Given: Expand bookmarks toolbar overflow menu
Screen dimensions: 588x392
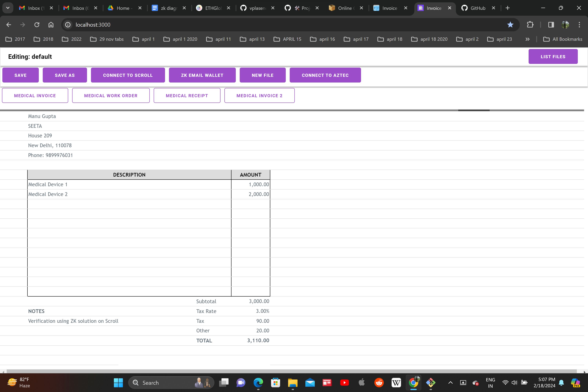Looking at the screenshot, I should [528, 39].
